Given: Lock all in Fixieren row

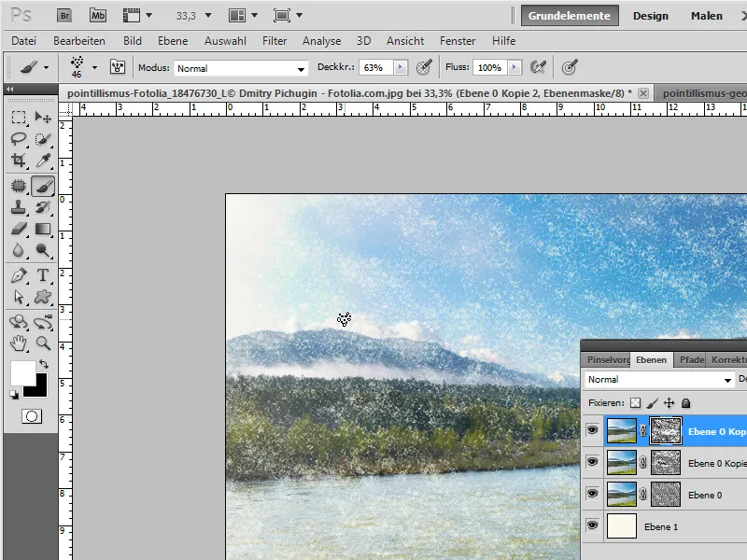Looking at the screenshot, I should (685, 403).
